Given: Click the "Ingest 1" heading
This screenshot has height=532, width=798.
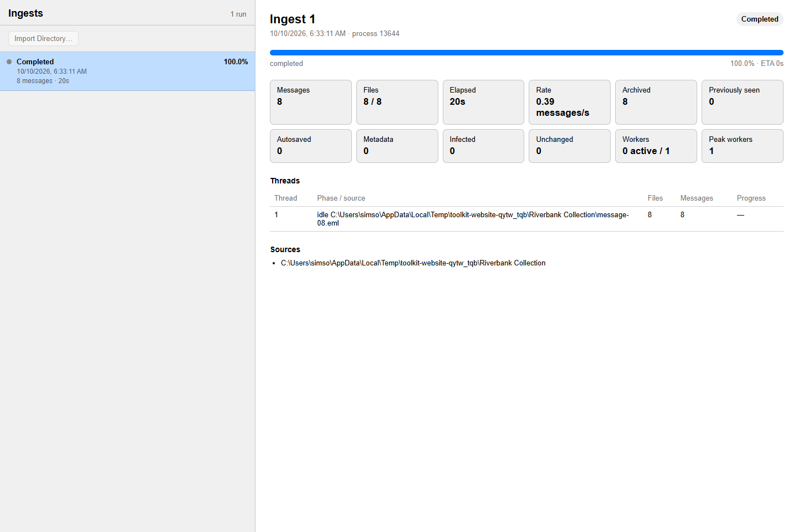Looking at the screenshot, I should [293, 19].
